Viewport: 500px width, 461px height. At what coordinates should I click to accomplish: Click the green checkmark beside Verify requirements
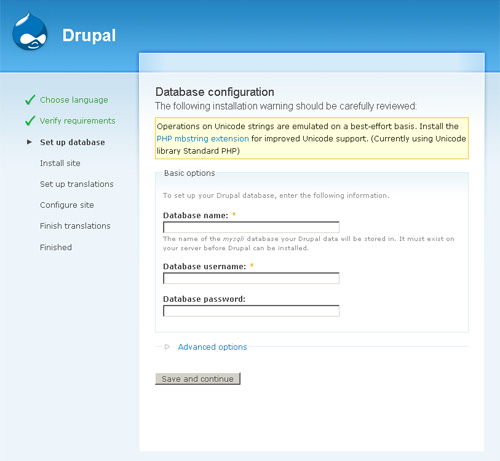coord(30,121)
